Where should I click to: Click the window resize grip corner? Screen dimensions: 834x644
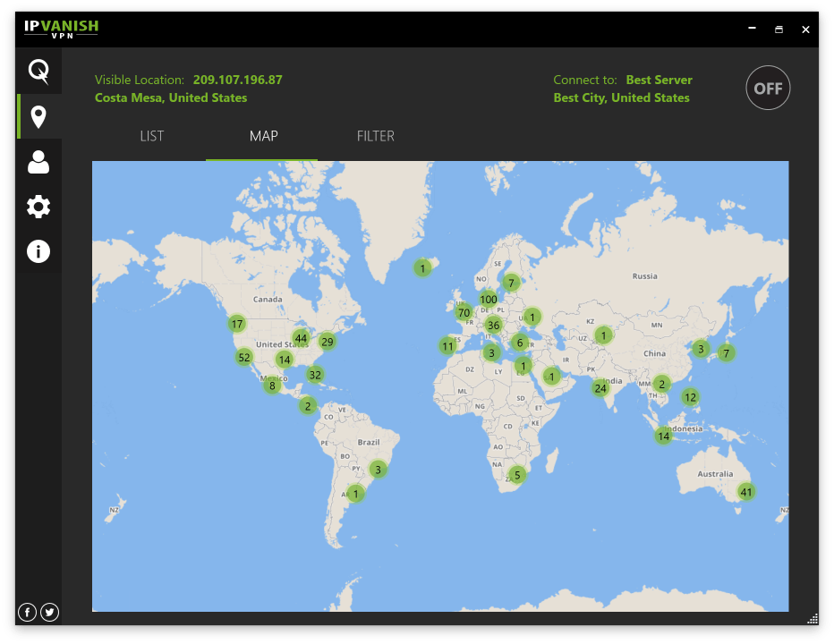click(813, 618)
